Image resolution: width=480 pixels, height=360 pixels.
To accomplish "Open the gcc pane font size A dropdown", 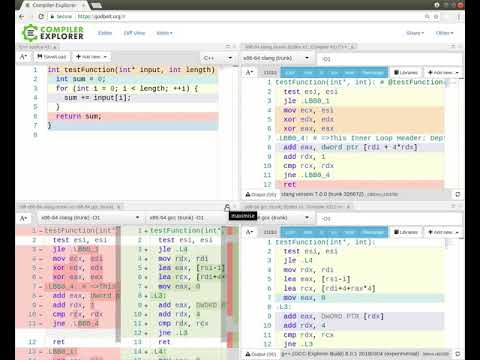I will point(250,232).
